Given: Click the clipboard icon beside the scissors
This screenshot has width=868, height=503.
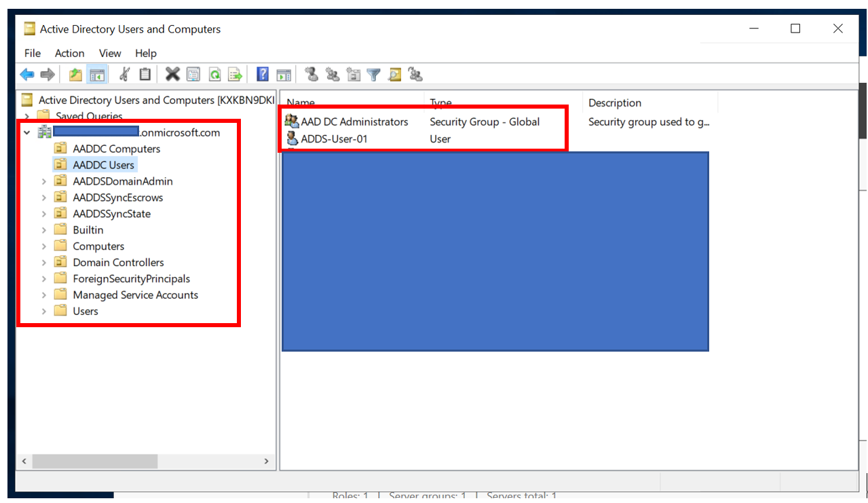Looking at the screenshot, I should pos(145,75).
